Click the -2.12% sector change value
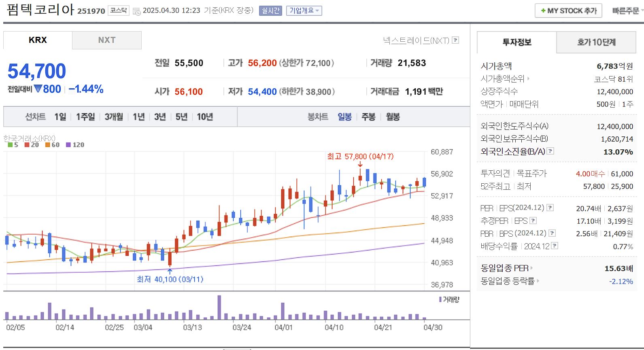This screenshot has height=350, width=644. (621, 281)
